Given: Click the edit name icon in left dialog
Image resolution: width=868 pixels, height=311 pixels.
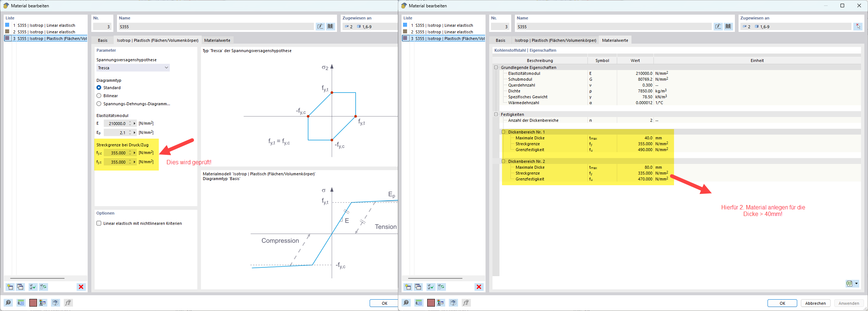Looking at the screenshot, I should 320,26.
